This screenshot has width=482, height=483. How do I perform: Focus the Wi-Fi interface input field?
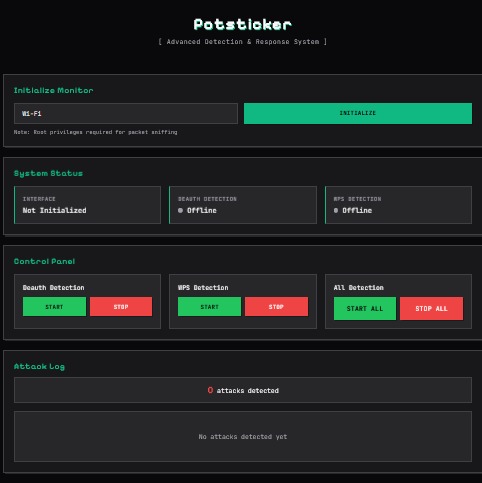coord(126,113)
